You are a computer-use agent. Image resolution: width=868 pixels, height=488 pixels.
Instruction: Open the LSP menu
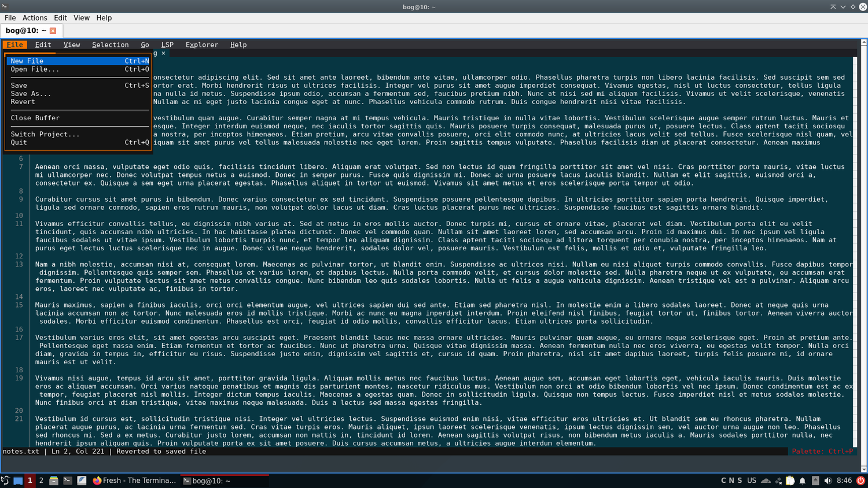click(167, 45)
